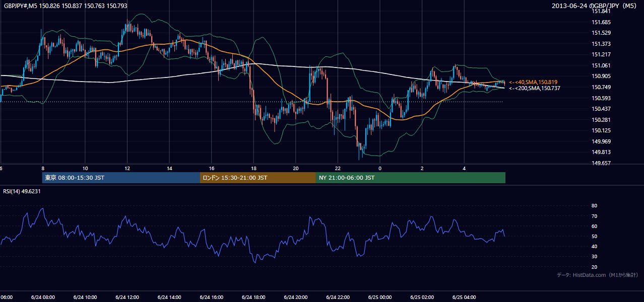Click price axis value 151.841

(x=602, y=11)
